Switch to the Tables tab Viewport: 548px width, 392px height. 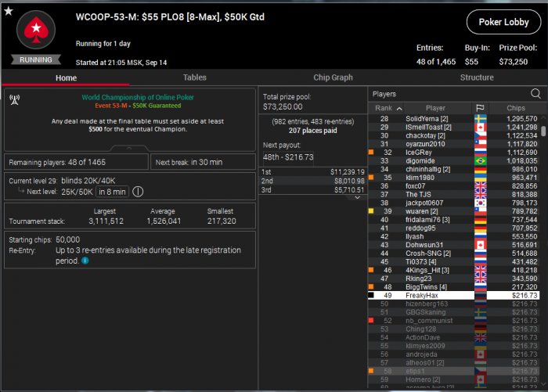click(x=195, y=77)
